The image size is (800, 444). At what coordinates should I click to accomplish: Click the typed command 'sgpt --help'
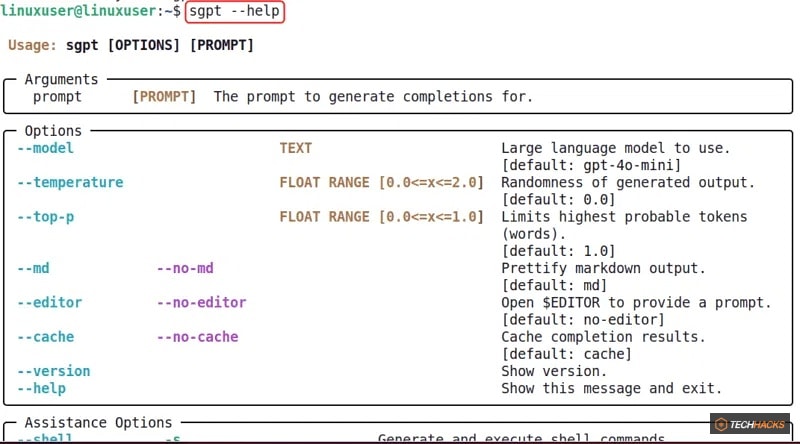coord(235,11)
